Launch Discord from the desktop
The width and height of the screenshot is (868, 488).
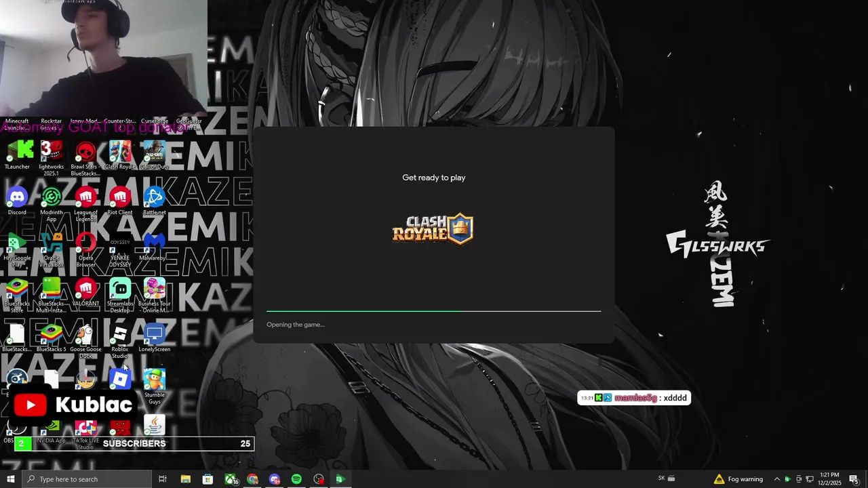[17, 201]
